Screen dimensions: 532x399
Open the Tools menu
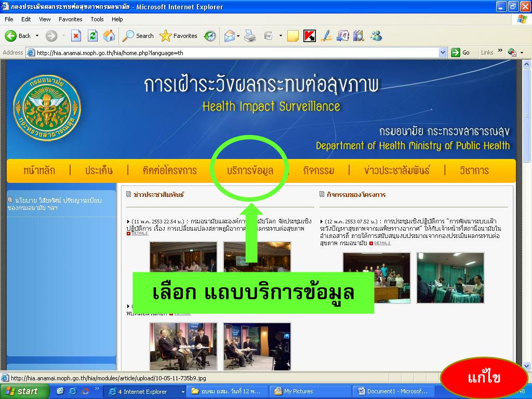pyautogui.click(x=97, y=19)
